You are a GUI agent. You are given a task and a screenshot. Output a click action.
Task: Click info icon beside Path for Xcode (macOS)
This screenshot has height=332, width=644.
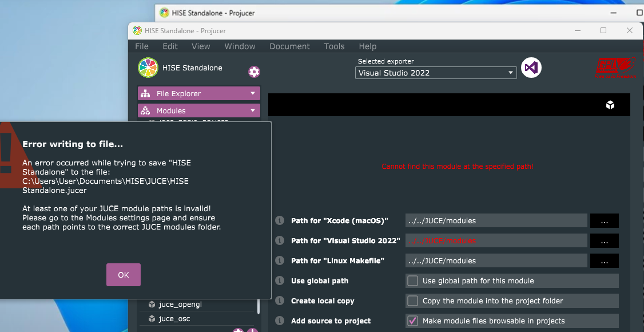point(280,221)
